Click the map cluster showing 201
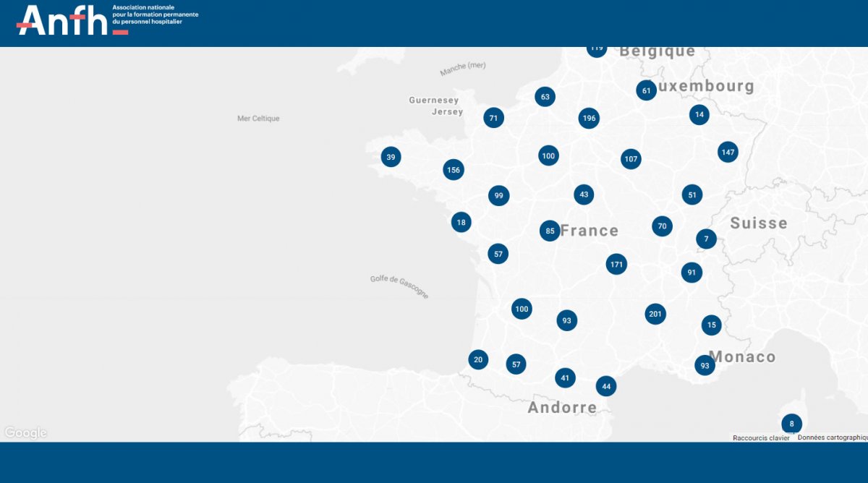 655,314
